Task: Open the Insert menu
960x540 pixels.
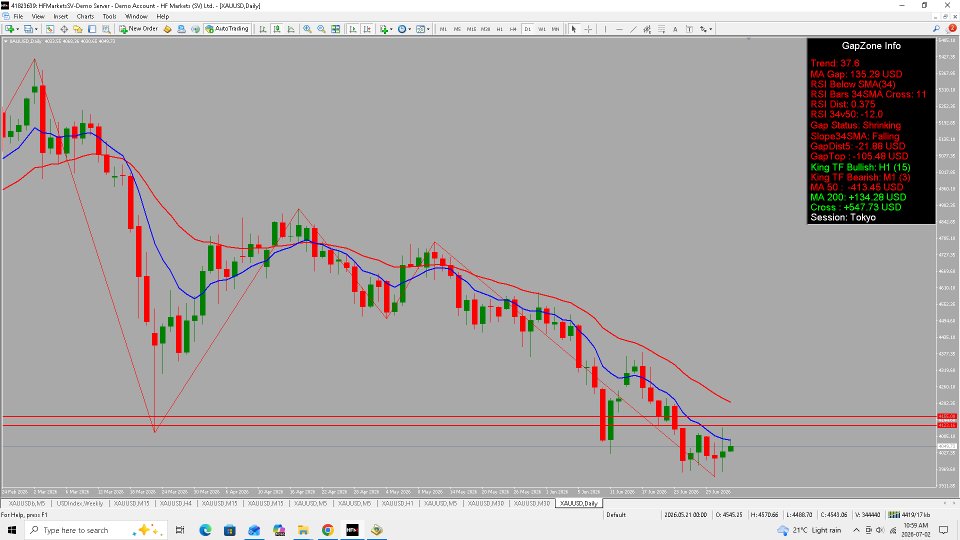Action: click(x=61, y=17)
